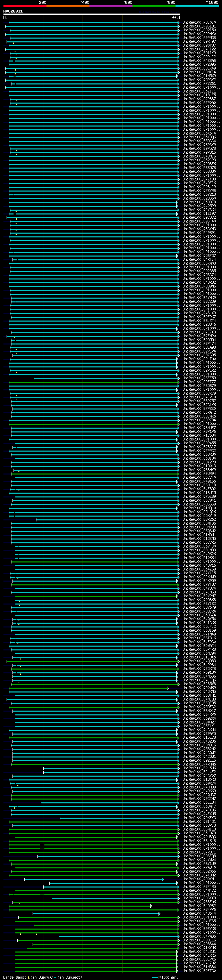Select hit label UniRef100_A3F4R5
Viewport: 222px width, 980px height.
tap(199, 887)
